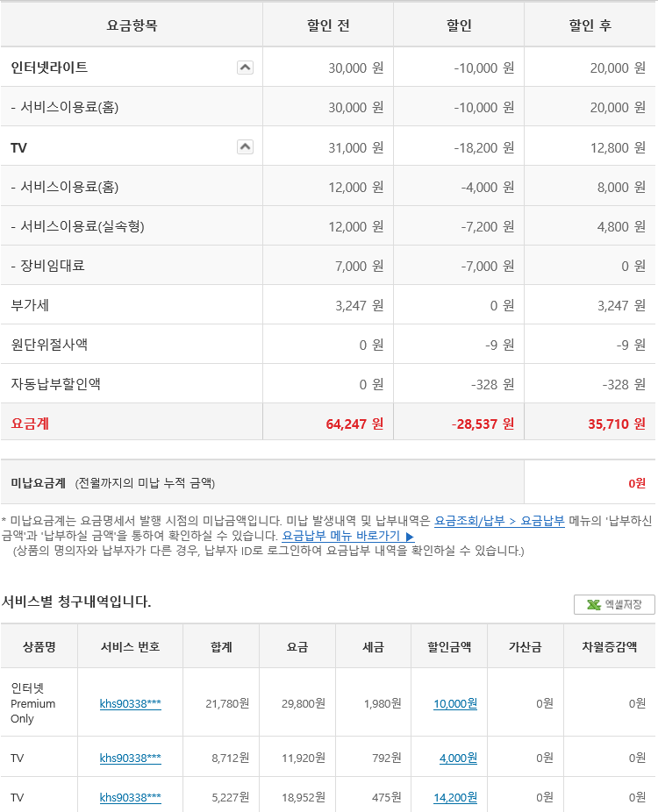Collapse the TV fee breakdown
This screenshot has width=658, height=812.
[245, 147]
